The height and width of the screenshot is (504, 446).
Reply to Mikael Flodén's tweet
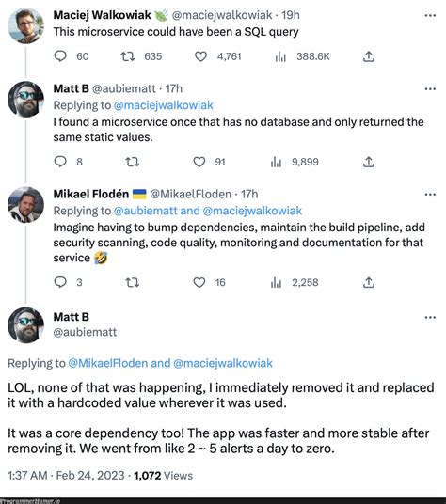(x=60, y=282)
